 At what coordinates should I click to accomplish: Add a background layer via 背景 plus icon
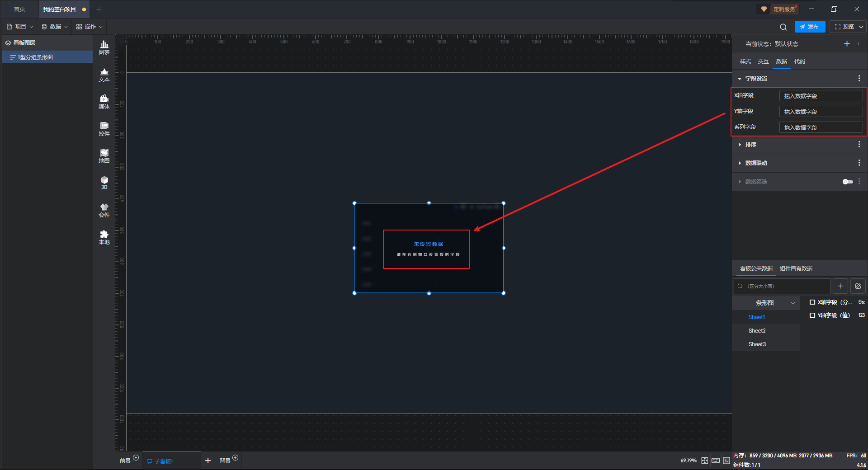coord(235,458)
